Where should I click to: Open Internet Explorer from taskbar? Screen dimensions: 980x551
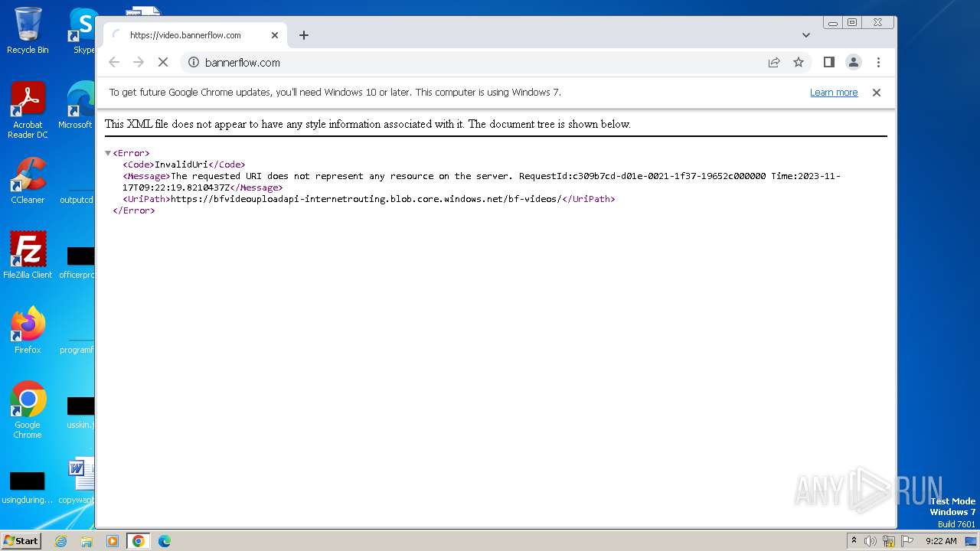point(61,541)
